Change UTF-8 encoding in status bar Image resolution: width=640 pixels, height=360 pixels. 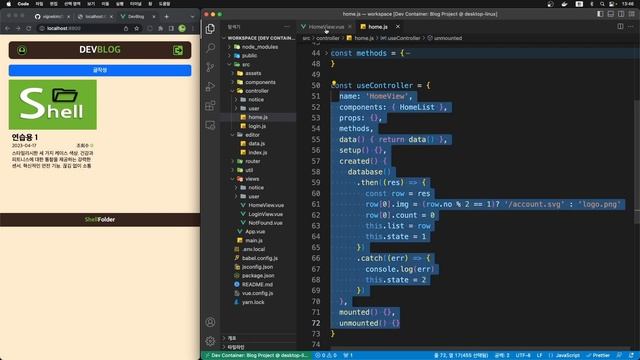(523, 355)
